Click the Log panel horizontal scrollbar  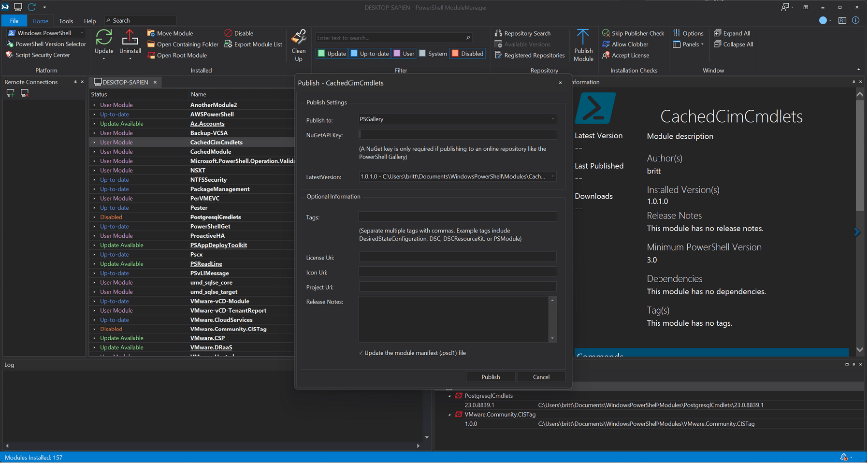coord(213,446)
